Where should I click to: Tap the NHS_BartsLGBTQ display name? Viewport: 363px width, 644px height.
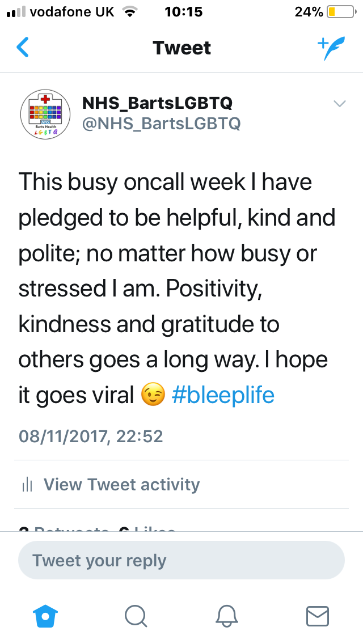coord(157,103)
